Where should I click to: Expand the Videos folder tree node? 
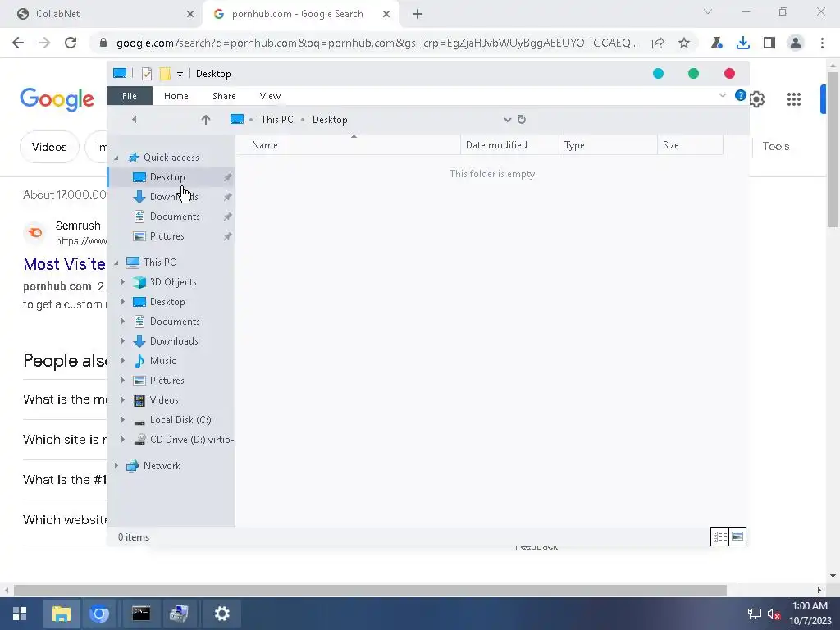coord(123,400)
